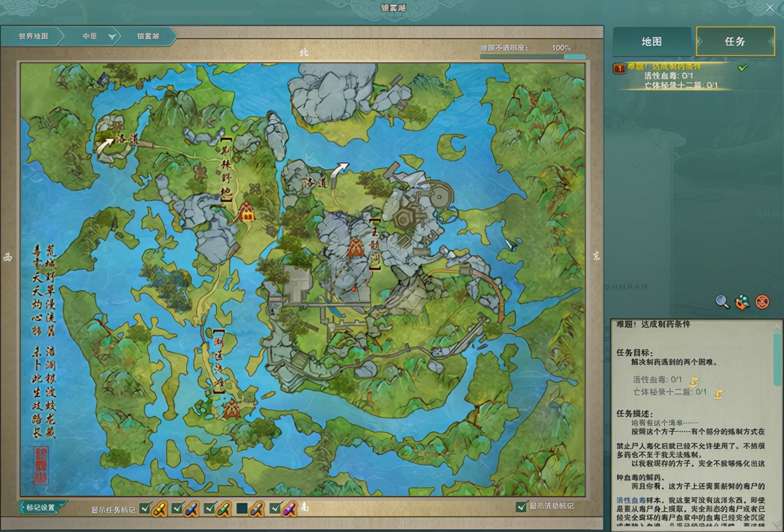Select the 中原 breadcrumb
The image size is (784, 532).
click(x=90, y=36)
